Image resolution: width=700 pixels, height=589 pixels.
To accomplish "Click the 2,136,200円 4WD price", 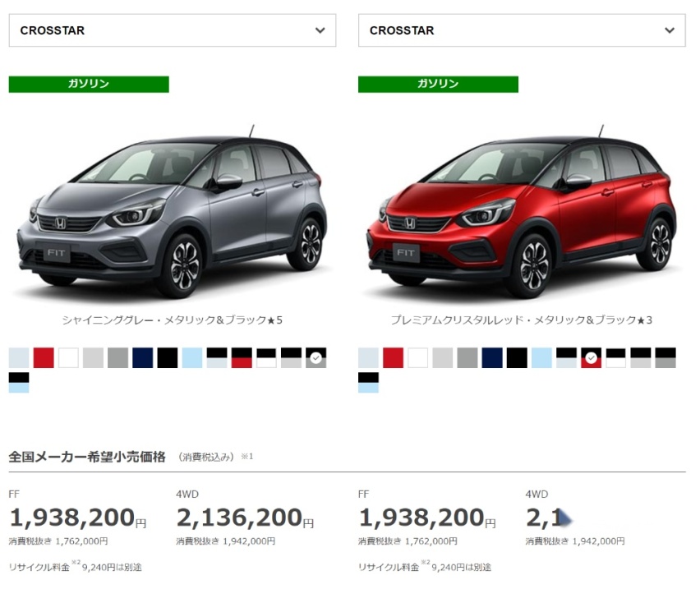I will 245,518.
